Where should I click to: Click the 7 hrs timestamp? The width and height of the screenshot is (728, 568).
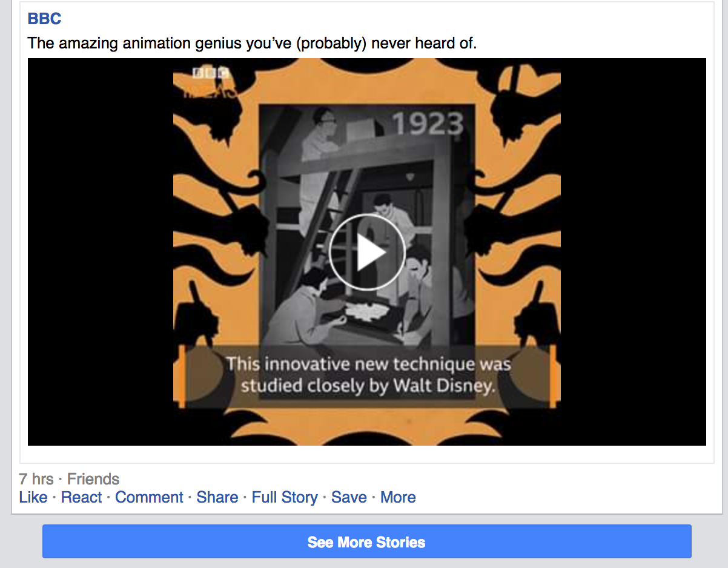click(36, 479)
